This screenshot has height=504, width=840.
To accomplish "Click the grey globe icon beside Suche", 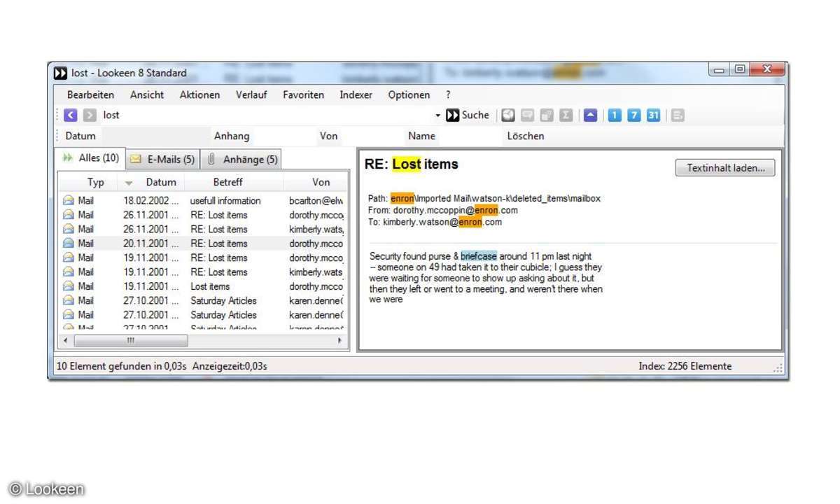I will [x=508, y=115].
